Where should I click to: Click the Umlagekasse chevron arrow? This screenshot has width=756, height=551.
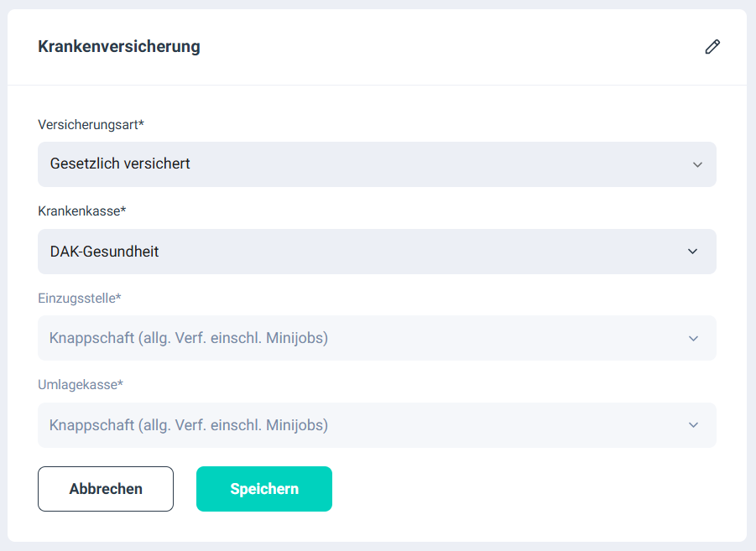tap(693, 425)
